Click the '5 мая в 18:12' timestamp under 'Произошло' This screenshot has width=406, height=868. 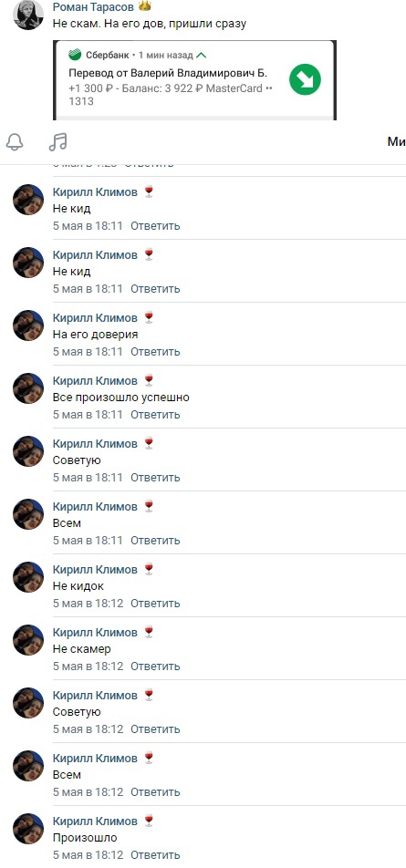coord(88,854)
